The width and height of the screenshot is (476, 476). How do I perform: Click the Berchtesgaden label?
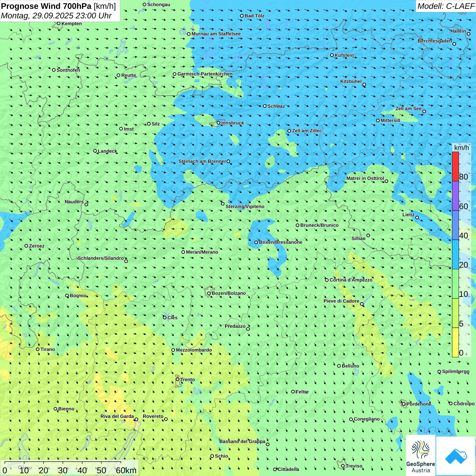coord(435,41)
